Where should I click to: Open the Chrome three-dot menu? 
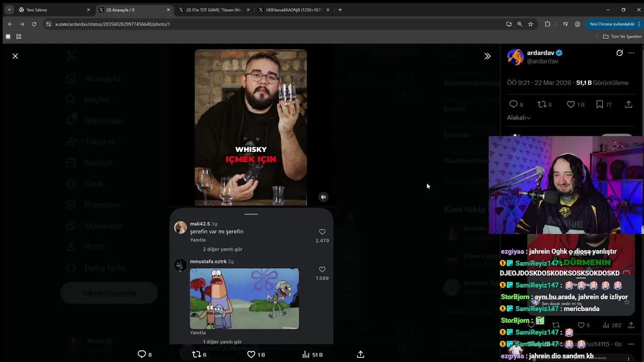click(x=640, y=24)
